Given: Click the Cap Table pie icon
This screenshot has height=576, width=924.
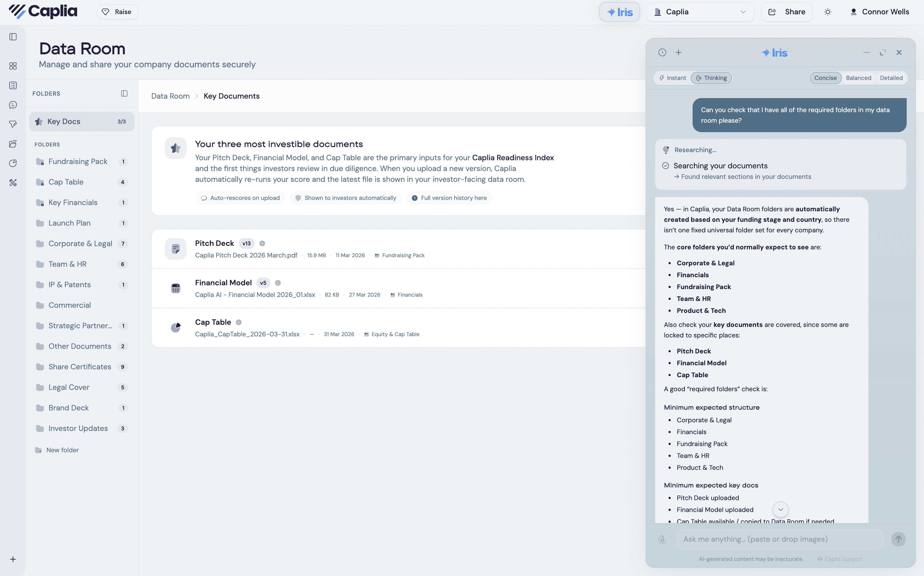Looking at the screenshot, I should [x=176, y=328].
